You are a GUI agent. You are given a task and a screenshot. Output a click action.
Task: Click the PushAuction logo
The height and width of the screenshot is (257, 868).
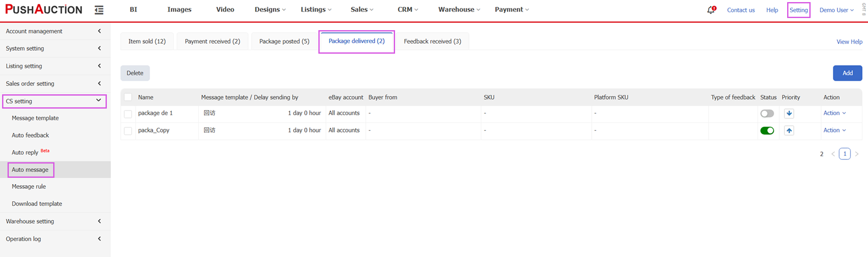pyautogui.click(x=44, y=10)
